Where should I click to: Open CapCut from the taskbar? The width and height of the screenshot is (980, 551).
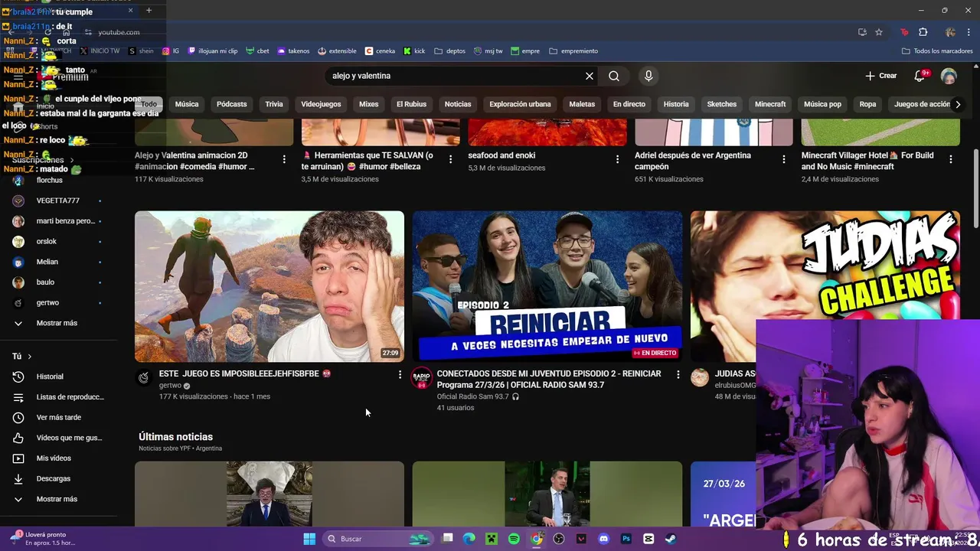648,539
